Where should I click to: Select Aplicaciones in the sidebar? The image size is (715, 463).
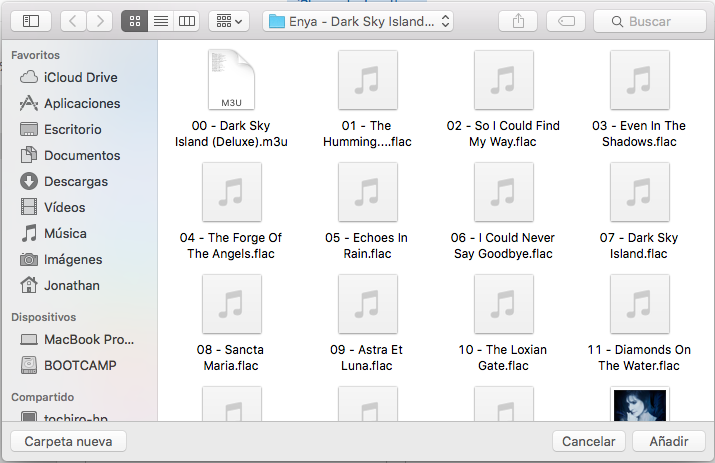tap(81, 103)
